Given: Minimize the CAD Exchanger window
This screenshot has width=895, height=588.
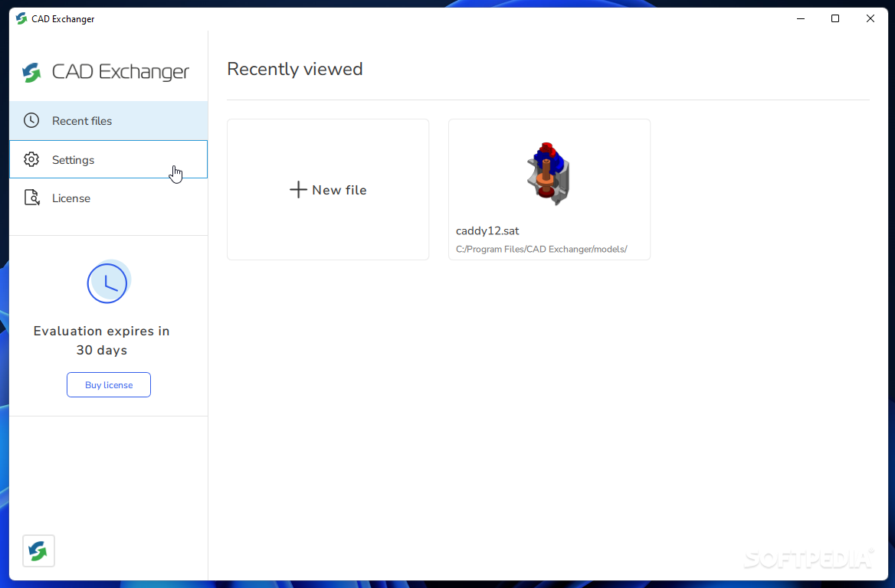Looking at the screenshot, I should tap(801, 19).
